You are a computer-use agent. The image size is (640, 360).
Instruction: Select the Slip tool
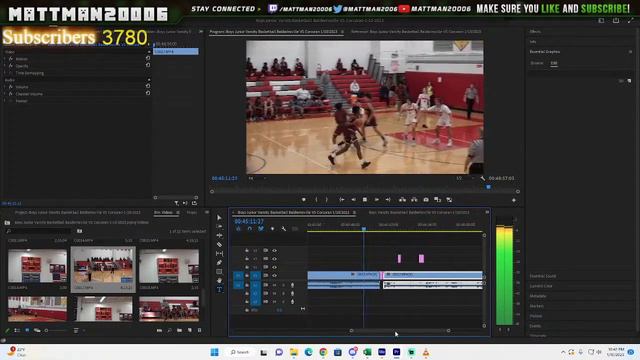(219, 253)
